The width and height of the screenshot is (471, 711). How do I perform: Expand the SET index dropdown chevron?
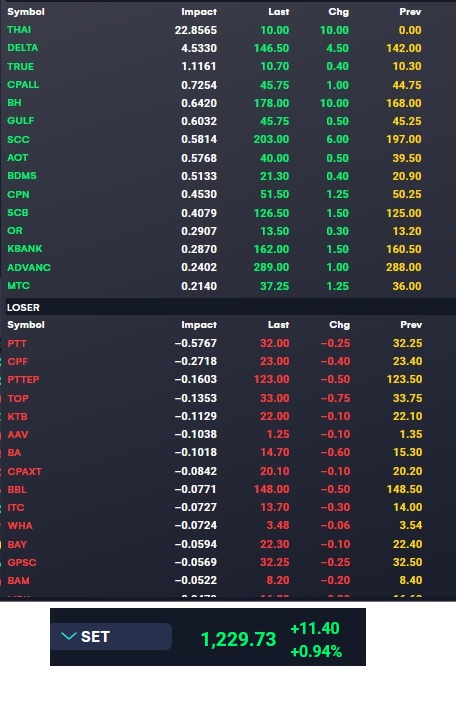(x=68, y=636)
